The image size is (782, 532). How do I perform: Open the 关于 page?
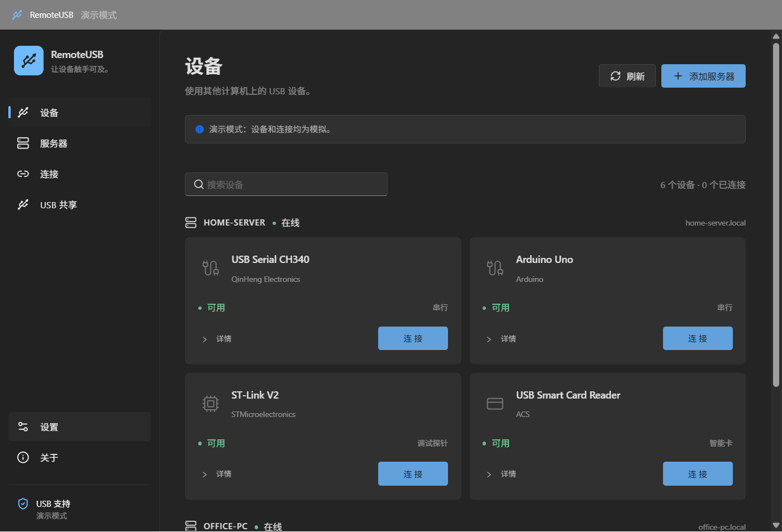click(79, 457)
